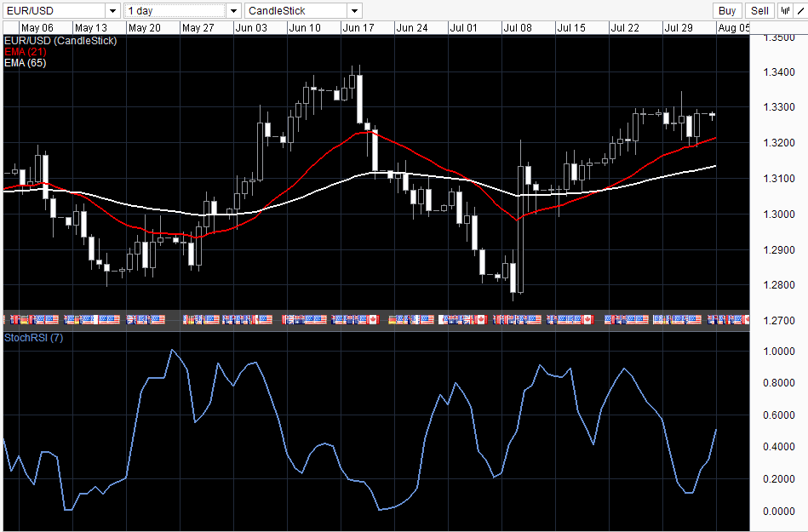This screenshot has width=808, height=532.
Task: Click the Canada flag event under Jun 17
Action: point(373,320)
